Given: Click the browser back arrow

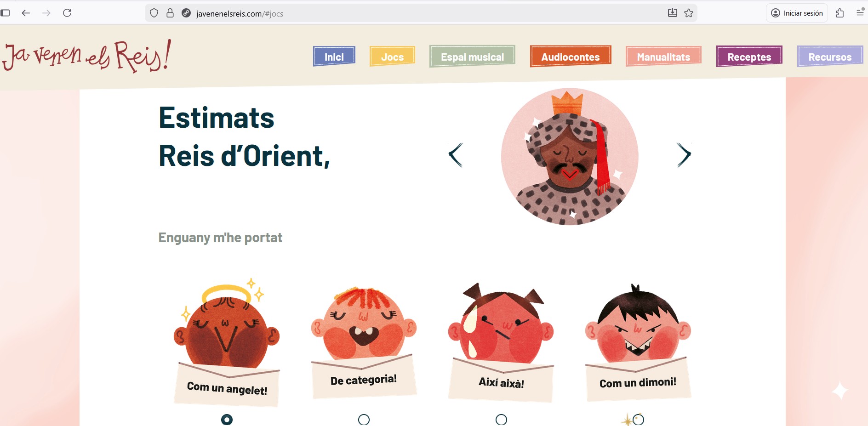Looking at the screenshot, I should [x=26, y=13].
